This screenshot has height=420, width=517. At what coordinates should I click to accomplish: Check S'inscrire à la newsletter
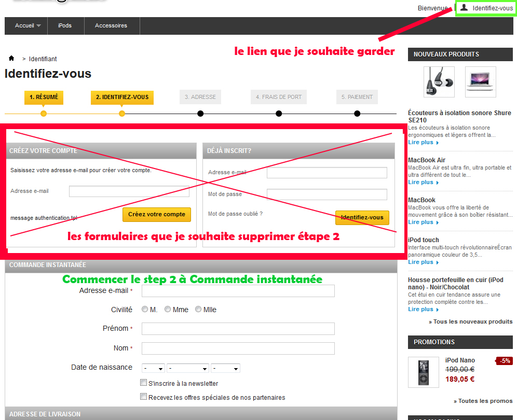[x=143, y=383]
